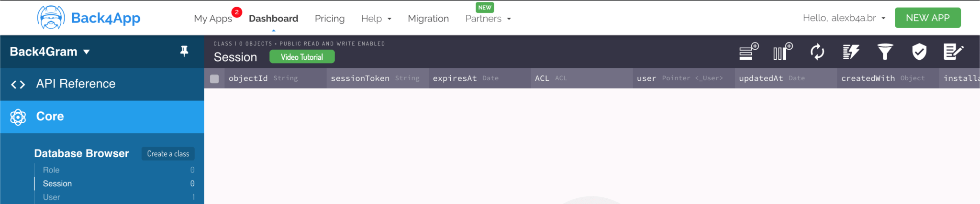Screen dimensions: 980x204
Task: Open the Pricing menu item
Action: pos(329,19)
